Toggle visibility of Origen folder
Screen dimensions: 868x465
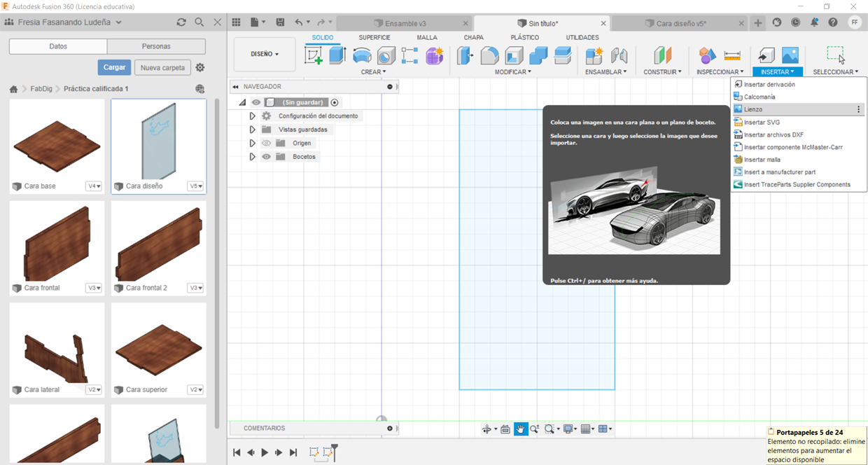266,144
